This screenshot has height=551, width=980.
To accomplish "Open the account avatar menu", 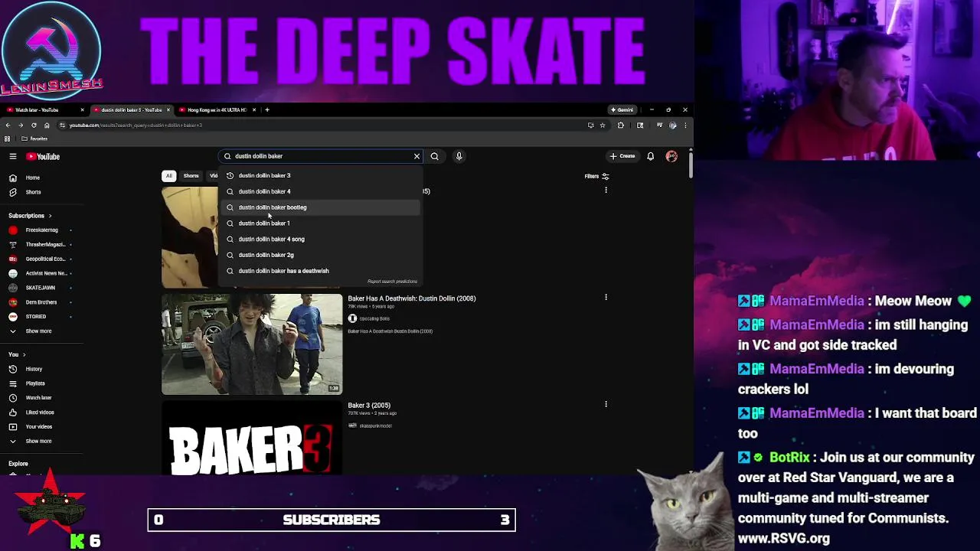I will (671, 156).
